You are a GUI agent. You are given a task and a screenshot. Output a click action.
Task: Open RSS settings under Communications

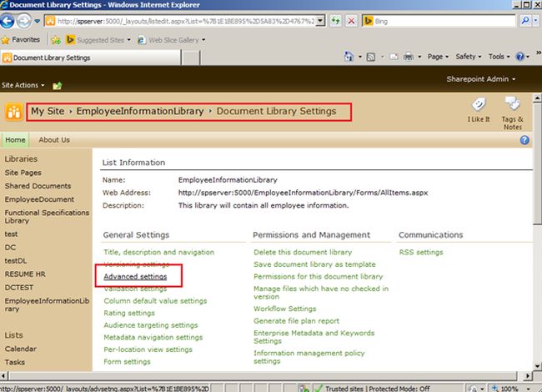(421, 252)
